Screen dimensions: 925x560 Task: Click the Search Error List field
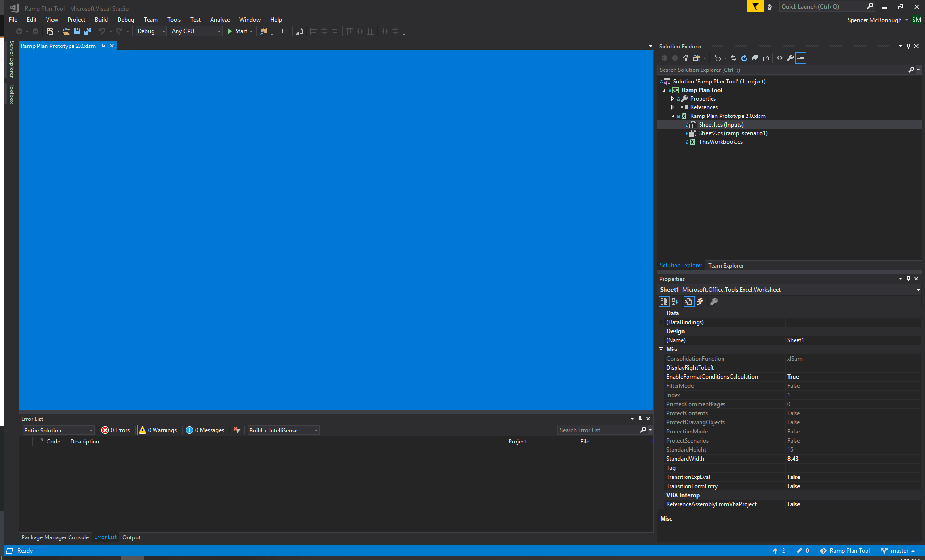pos(597,430)
